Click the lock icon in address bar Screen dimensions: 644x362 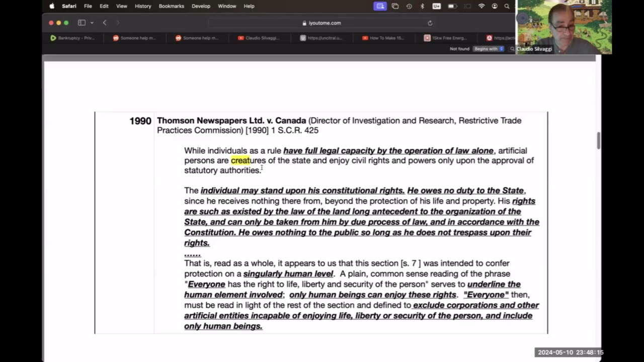[304, 23]
